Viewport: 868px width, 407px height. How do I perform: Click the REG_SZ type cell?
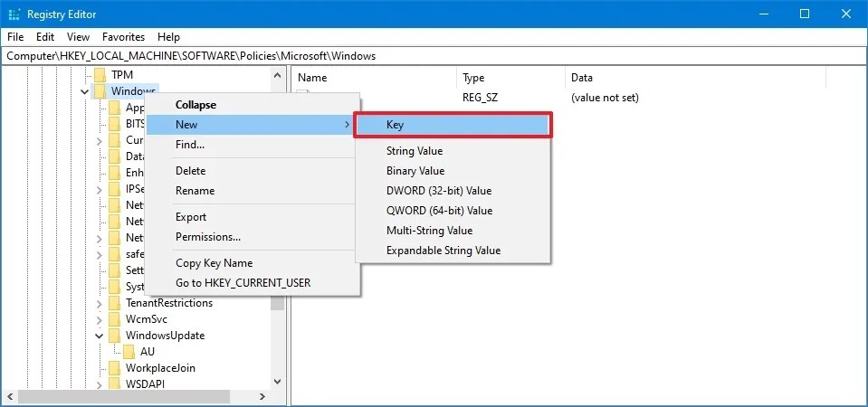[481, 98]
